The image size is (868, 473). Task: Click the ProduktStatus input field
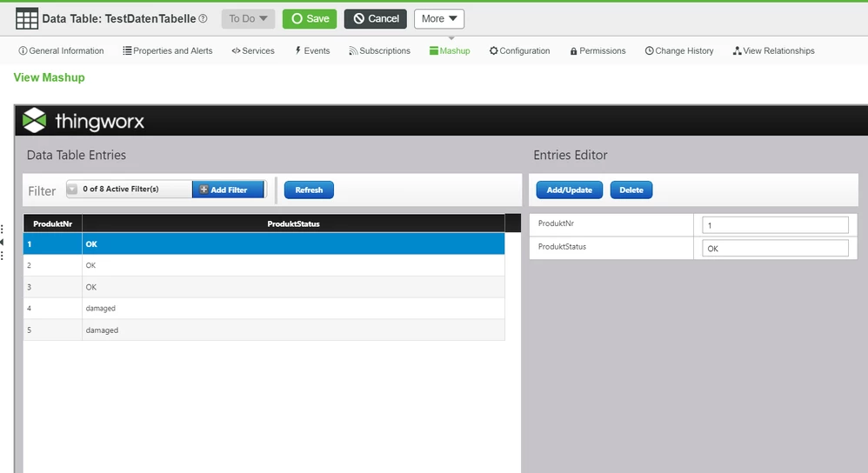(775, 249)
